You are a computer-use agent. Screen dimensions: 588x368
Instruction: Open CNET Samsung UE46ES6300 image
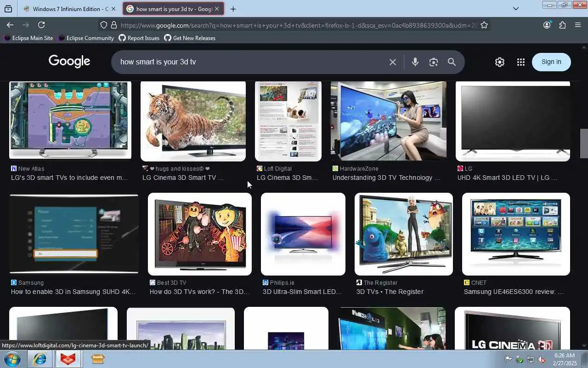[x=516, y=234]
